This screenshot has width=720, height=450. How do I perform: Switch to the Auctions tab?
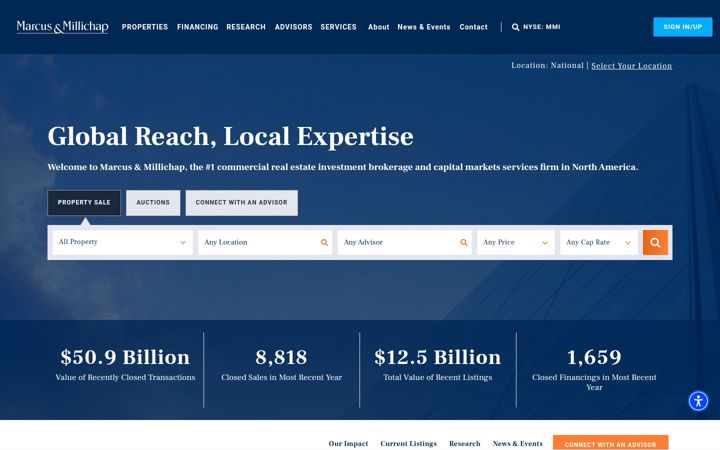[153, 202]
